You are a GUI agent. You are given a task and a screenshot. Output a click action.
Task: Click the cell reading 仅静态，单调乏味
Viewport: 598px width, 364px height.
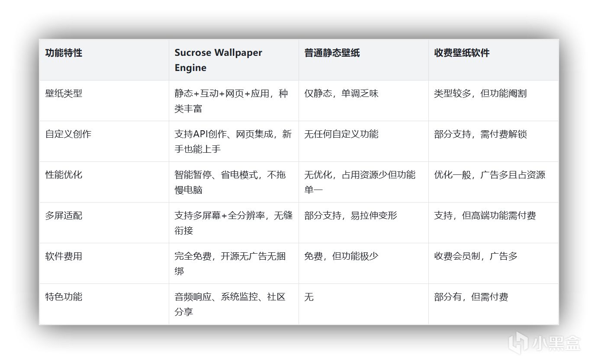pos(341,93)
